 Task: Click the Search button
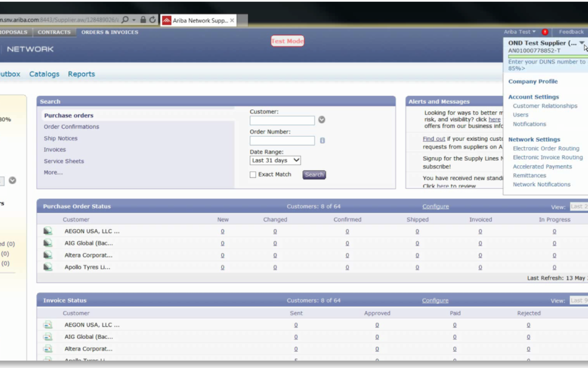coord(314,175)
